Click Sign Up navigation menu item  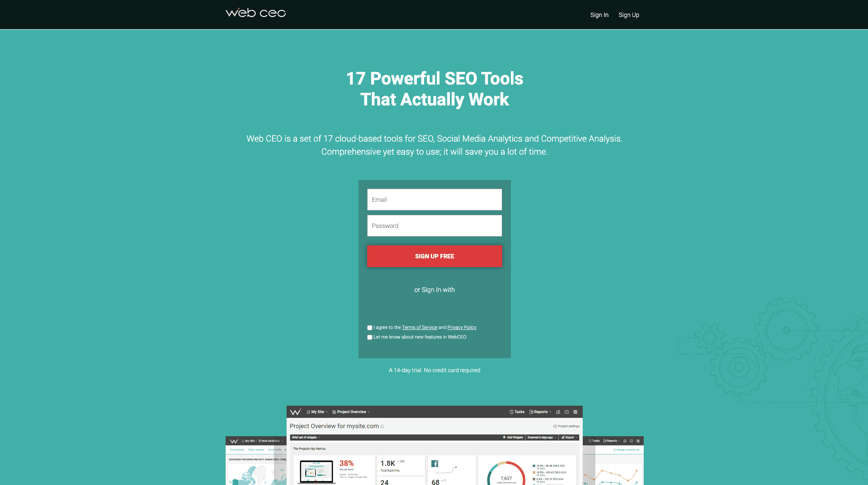pyautogui.click(x=628, y=14)
